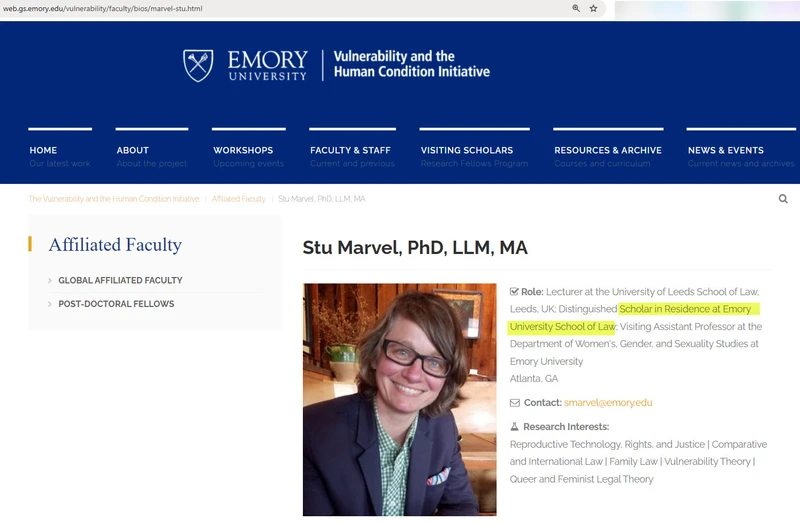
Task: Click the Contact label text
Action: (542, 403)
